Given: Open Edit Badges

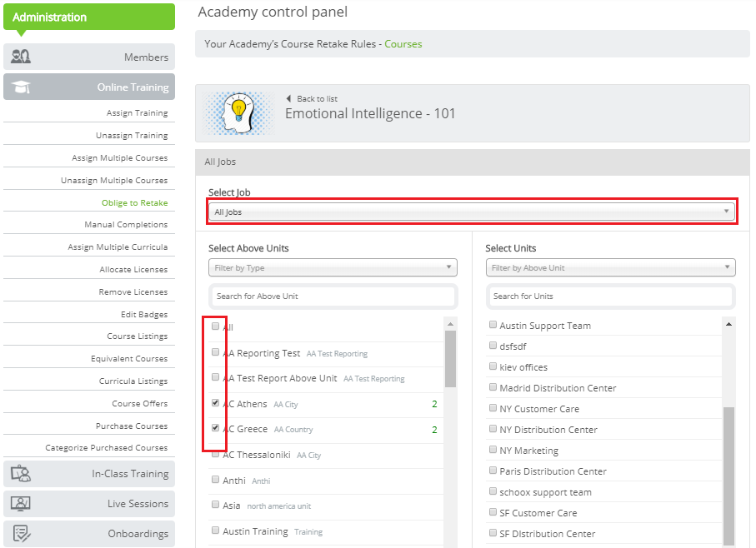Looking at the screenshot, I should [x=144, y=315].
